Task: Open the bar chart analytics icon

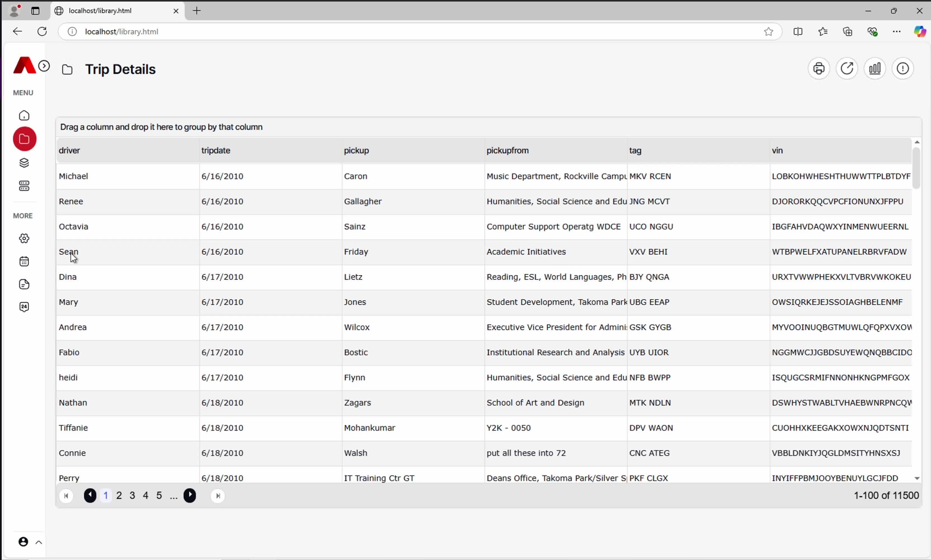Action: 874,69
